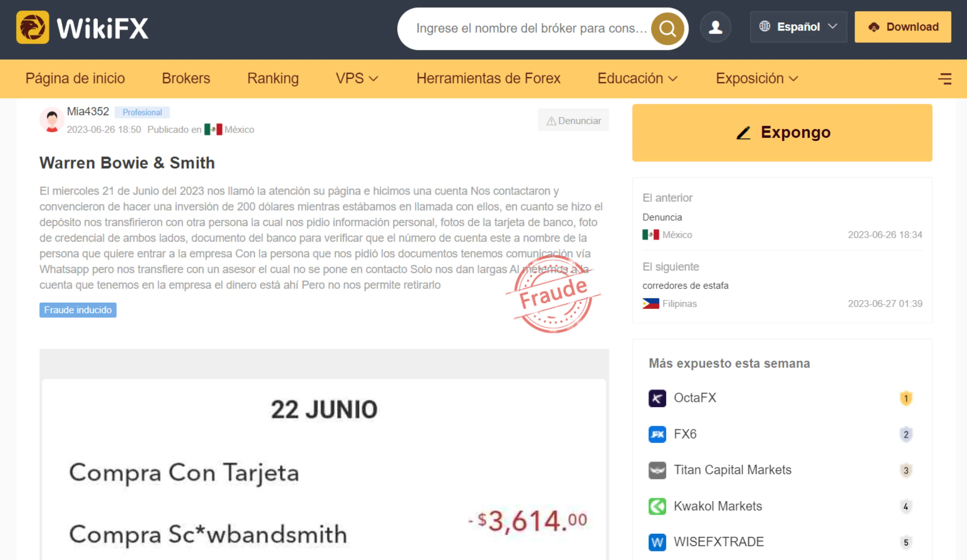This screenshot has height=560, width=967.
Task: Click the rank 1 gold shield badge
Action: coord(906,398)
